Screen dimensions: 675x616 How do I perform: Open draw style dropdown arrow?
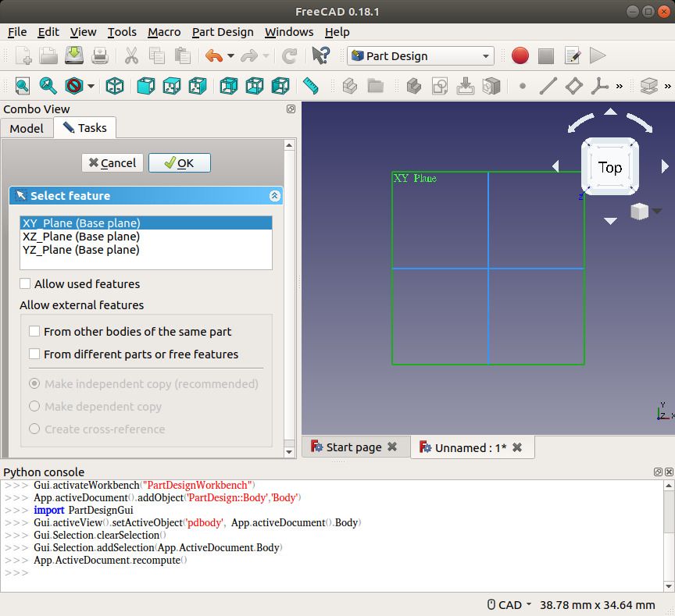click(91, 86)
